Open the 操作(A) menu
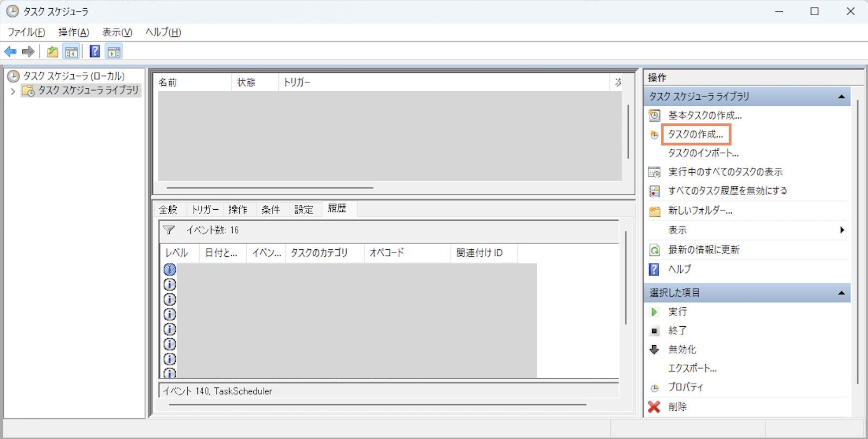 (x=74, y=32)
